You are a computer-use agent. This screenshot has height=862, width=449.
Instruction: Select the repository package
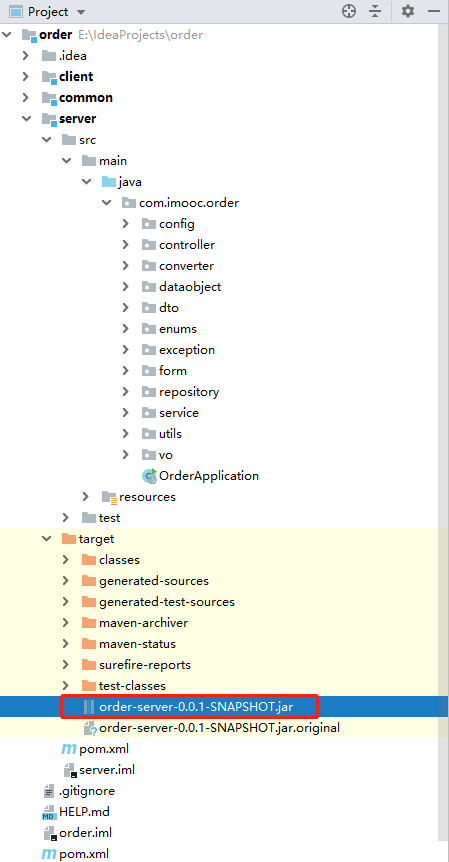coord(189,392)
